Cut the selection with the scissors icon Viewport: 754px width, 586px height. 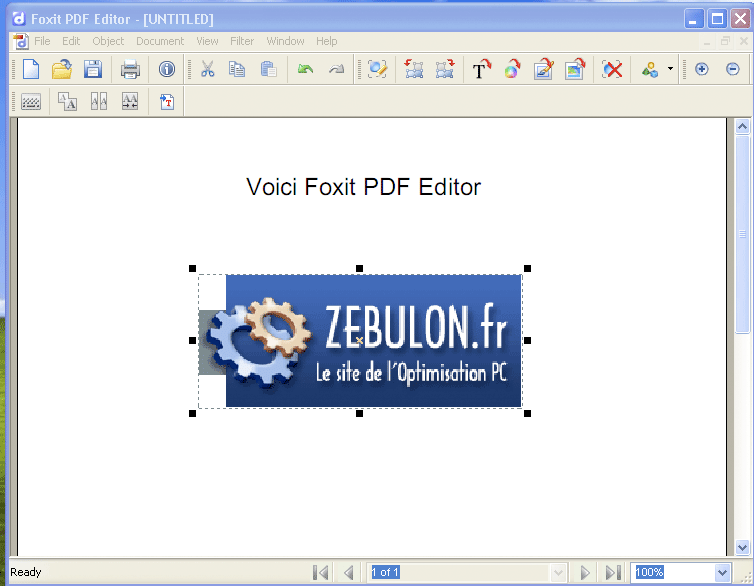[x=207, y=69]
